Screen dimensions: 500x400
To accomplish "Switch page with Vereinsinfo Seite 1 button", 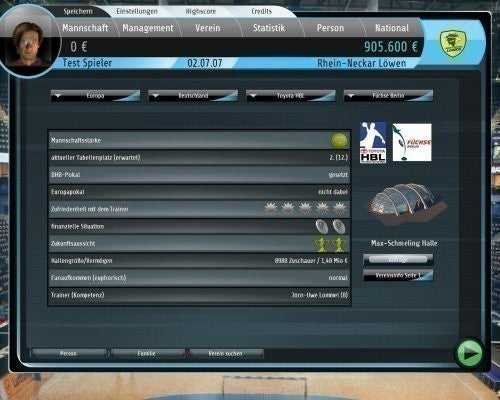I will (x=398, y=275).
